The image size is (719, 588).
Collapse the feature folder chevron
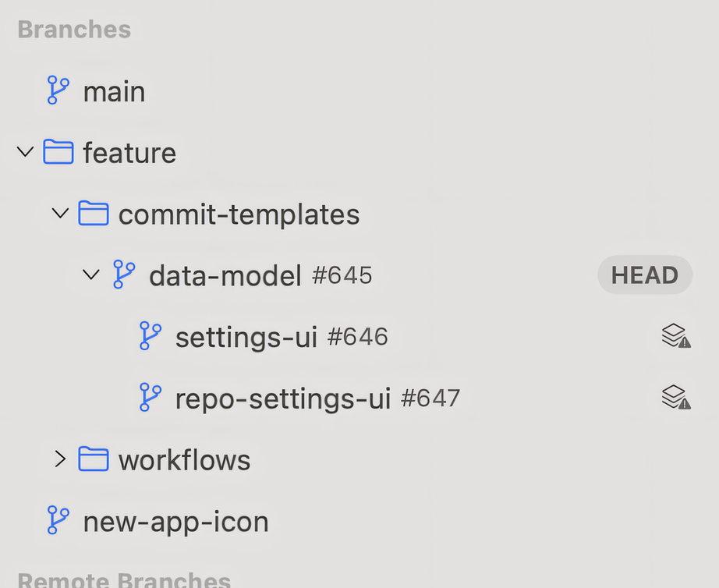25,151
